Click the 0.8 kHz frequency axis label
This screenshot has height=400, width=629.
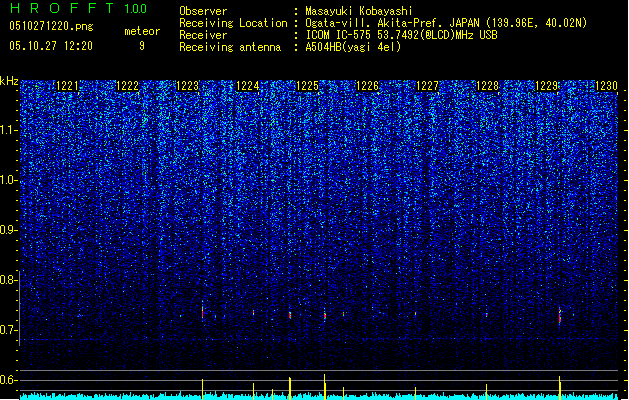tap(8, 280)
